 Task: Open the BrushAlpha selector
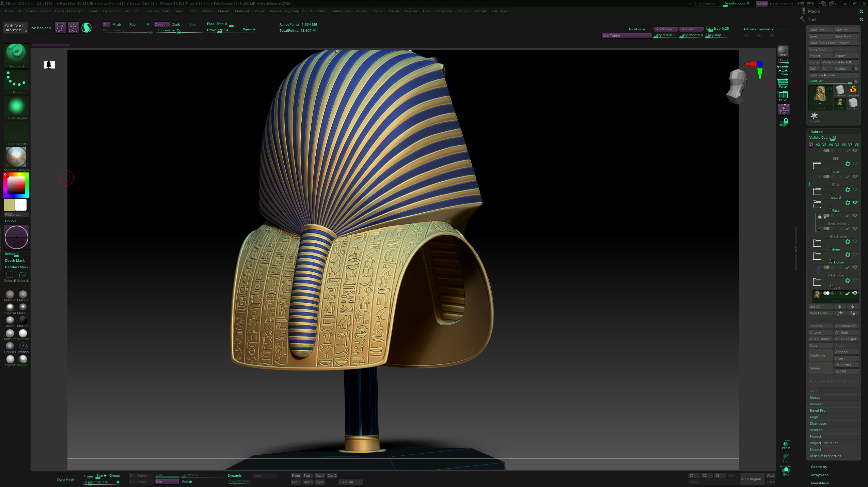(x=16, y=107)
